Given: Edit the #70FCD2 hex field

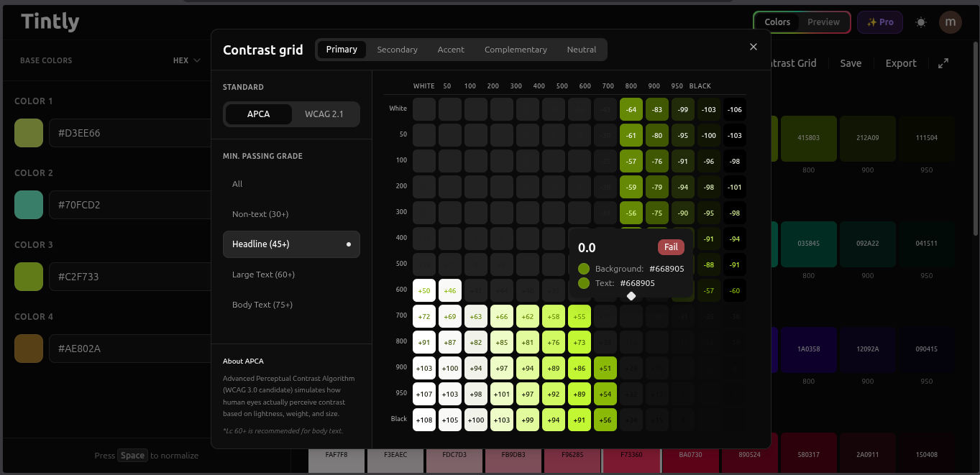Looking at the screenshot, I should coord(129,205).
